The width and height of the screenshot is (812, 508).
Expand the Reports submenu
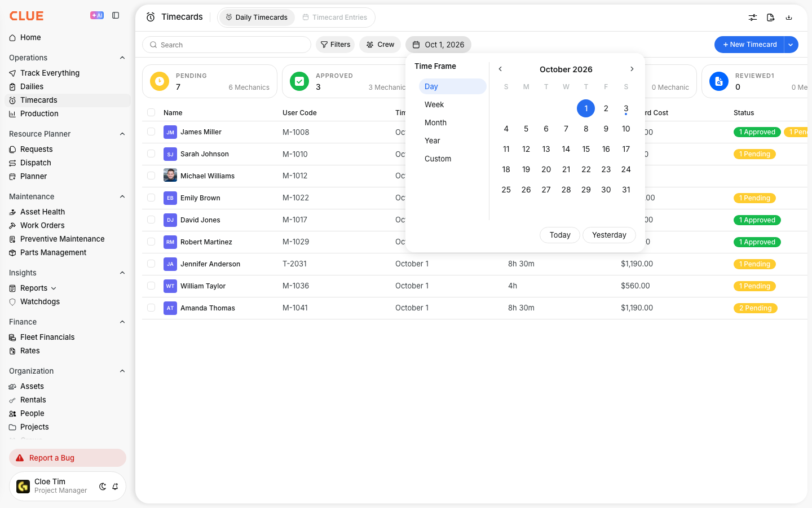pos(54,288)
